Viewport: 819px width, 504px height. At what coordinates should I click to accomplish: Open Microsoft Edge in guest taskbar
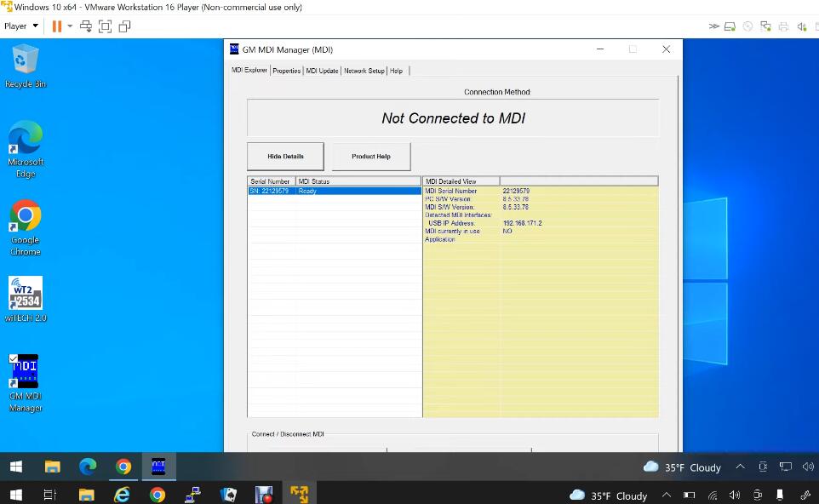(88, 467)
